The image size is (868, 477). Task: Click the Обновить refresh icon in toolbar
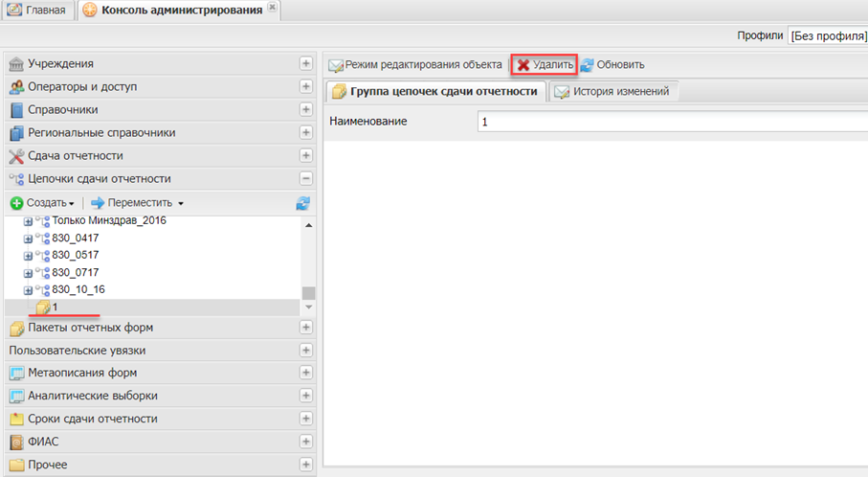pos(587,65)
